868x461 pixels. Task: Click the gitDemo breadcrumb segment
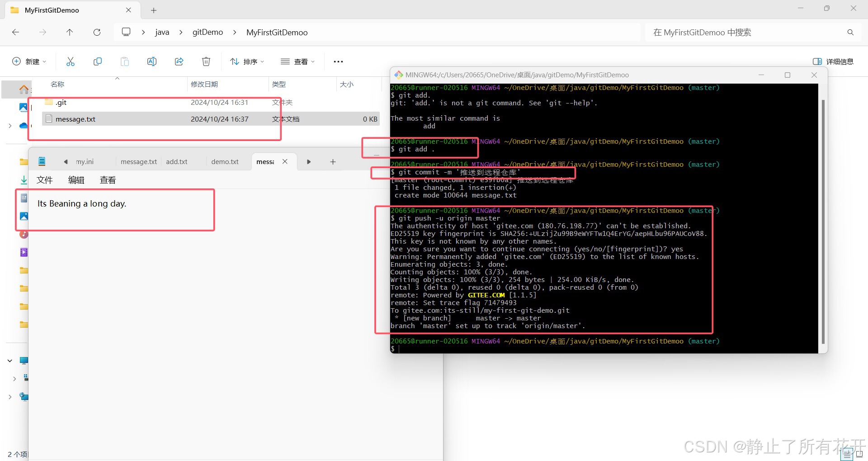coord(208,32)
